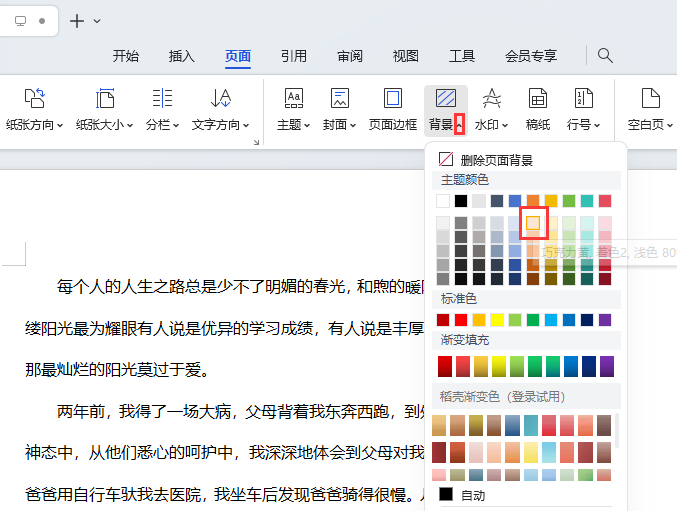Insert a blank page (空白页)

pos(650,98)
